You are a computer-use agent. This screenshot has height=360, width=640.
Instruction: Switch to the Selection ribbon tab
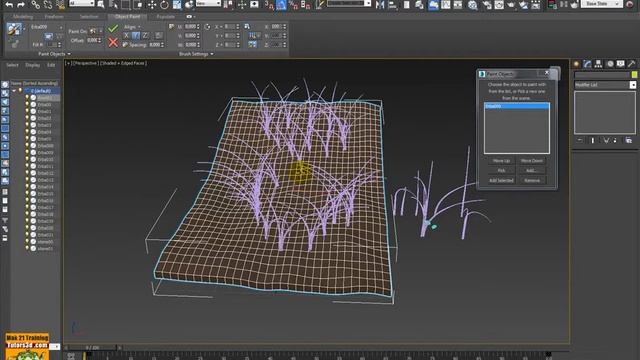(89, 17)
